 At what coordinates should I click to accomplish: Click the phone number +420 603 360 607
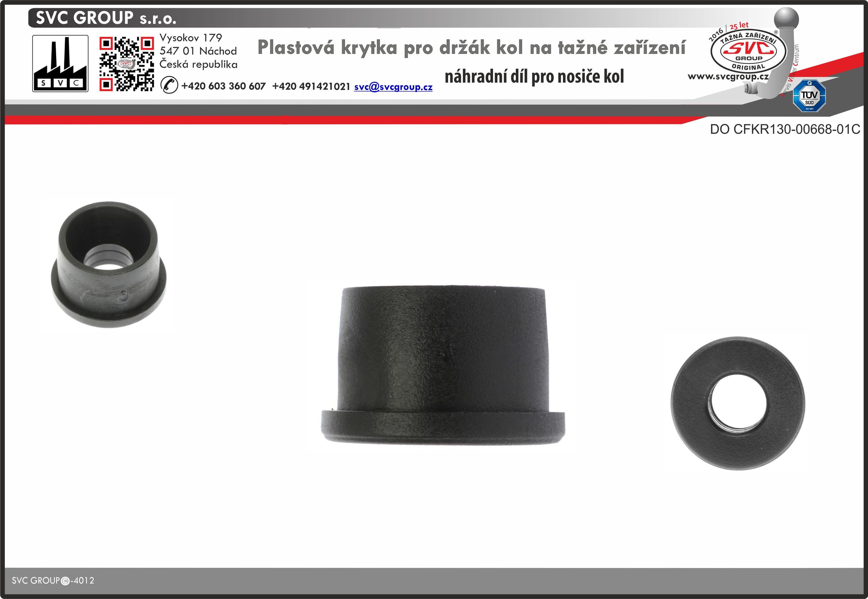223,86
